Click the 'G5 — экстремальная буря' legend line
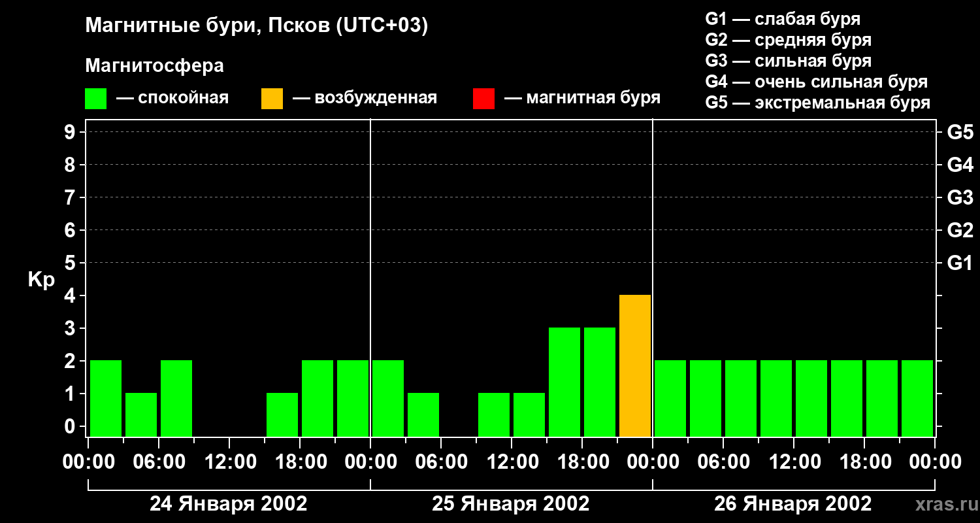Screen dimensions: 980x523 coord(818,103)
